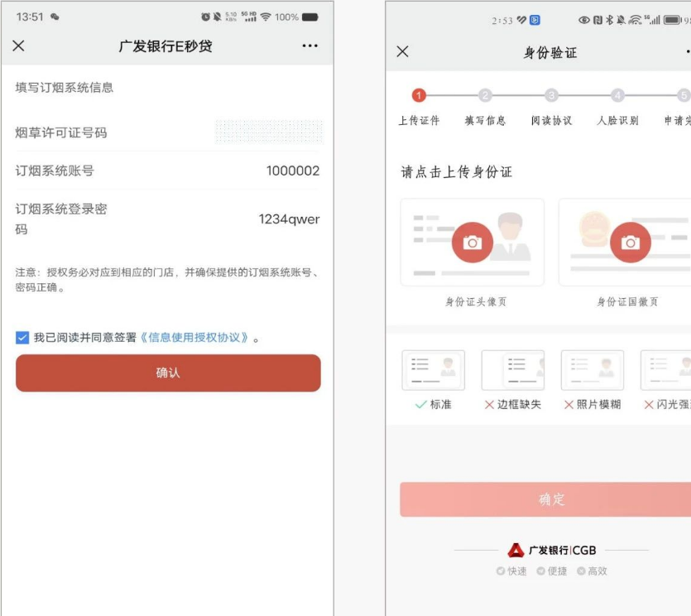Screen dimensions: 691x616
Task: Tap camera icon on ID portrait side
Action: 472,242
